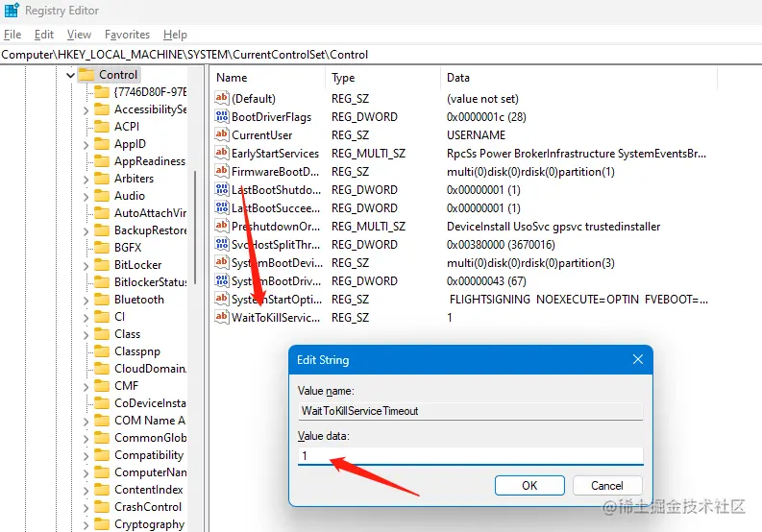Image resolution: width=762 pixels, height=532 pixels.
Task: Click the 0x00380000 (3670016) data cell
Action: (501, 244)
